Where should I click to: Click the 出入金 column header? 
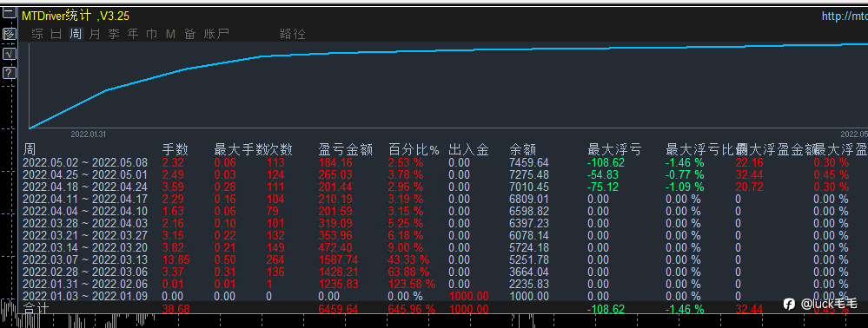(x=468, y=149)
